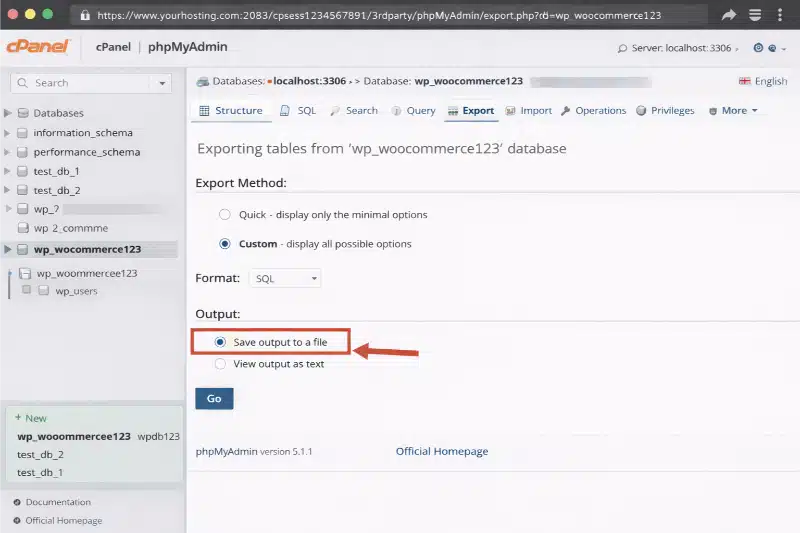Click the cPanel logo
This screenshot has height=533, width=800.
(x=38, y=46)
